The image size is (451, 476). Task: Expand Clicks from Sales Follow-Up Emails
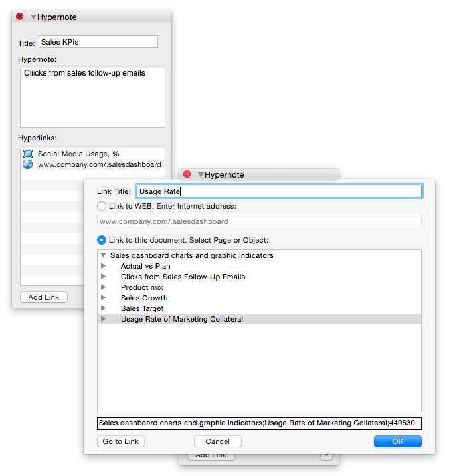104,277
